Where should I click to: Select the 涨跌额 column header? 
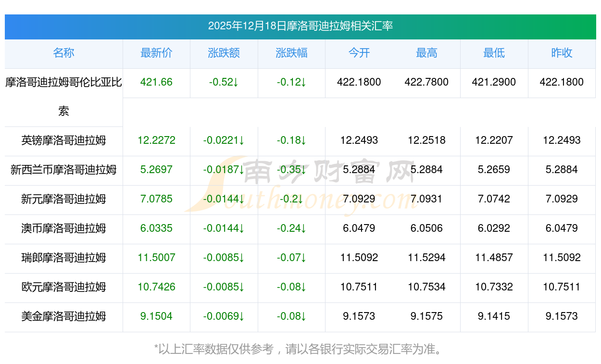[x=224, y=53]
